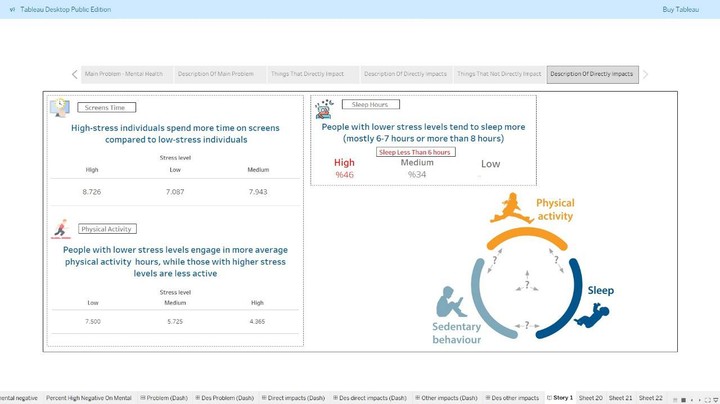Click the Tableau logo in title bar
The height and width of the screenshot is (404, 720).
(12, 9)
